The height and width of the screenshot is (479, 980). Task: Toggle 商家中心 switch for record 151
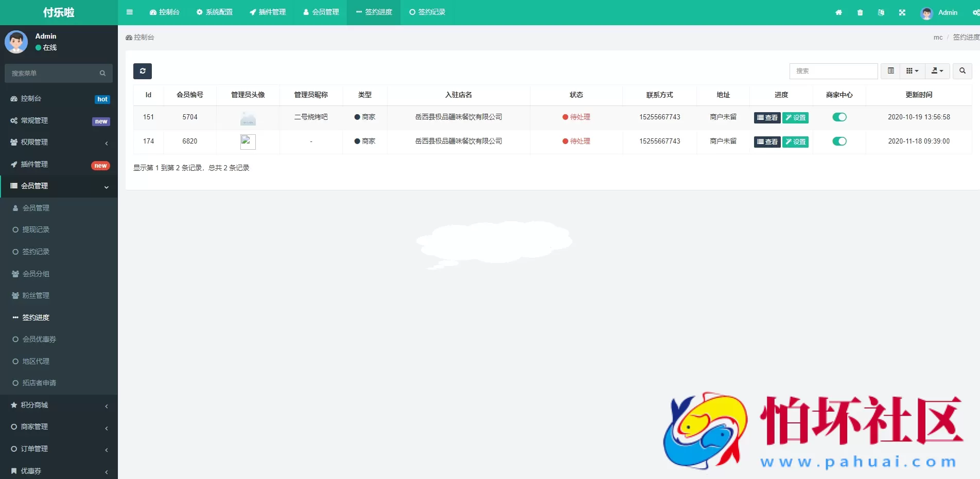click(839, 117)
